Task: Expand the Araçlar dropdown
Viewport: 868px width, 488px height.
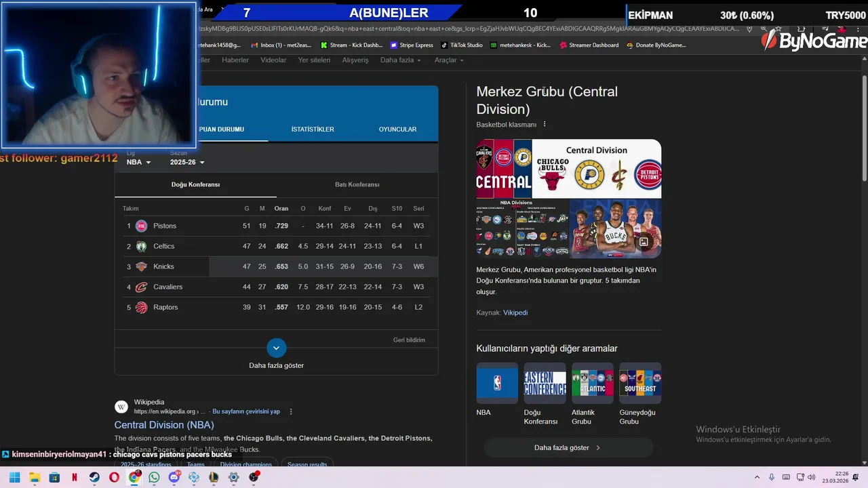Action: [449, 60]
